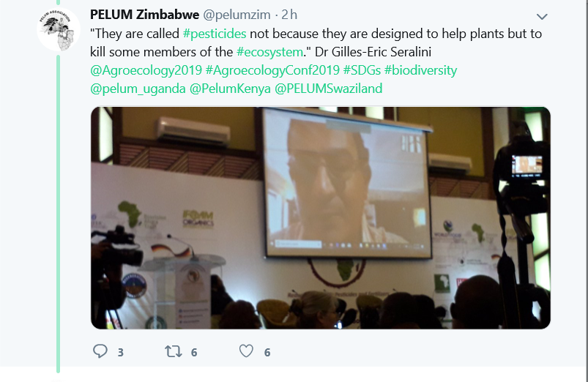
Task: Visit the @PELUMSwaziland mention
Action: (329, 89)
